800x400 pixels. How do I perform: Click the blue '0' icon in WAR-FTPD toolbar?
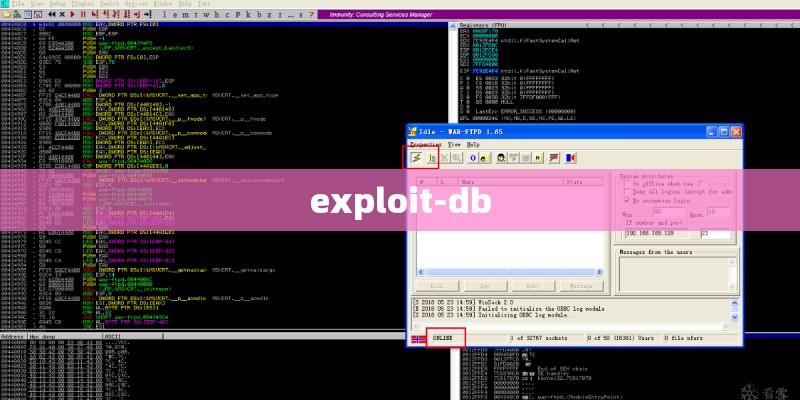(x=473, y=158)
